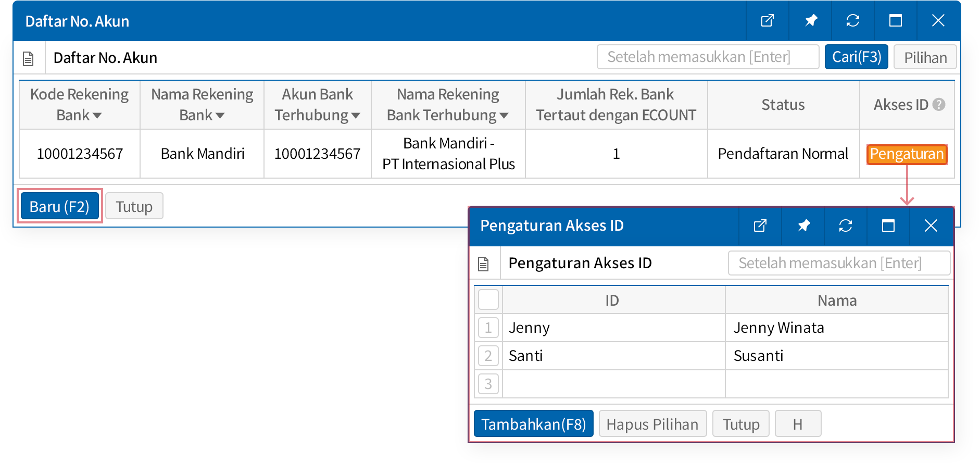The height and width of the screenshot is (463, 980).
Task: Pin the Pengaturan Akses ID dialog
Action: click(x=803, y=226)
